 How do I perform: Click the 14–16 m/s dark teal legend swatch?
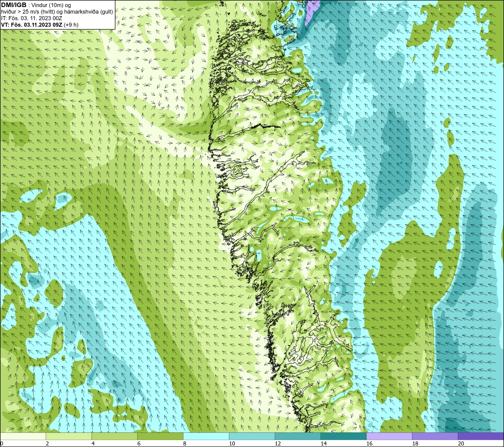click(343, 436)
